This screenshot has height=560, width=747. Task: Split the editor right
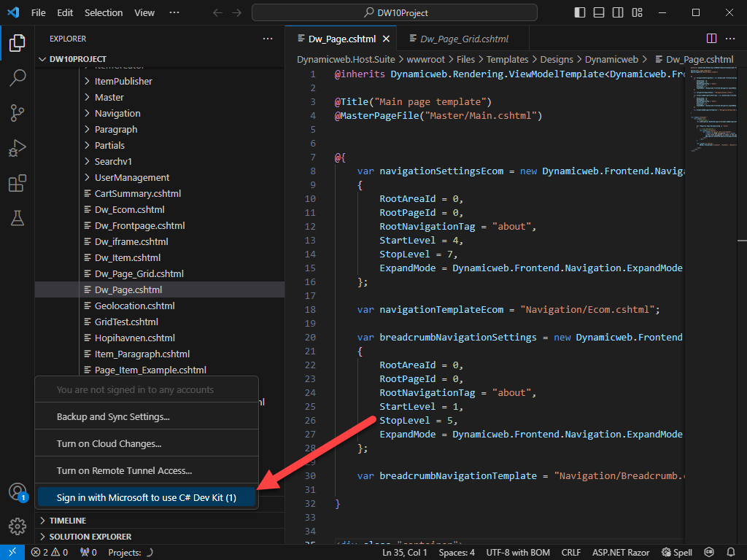pos(711,39)
